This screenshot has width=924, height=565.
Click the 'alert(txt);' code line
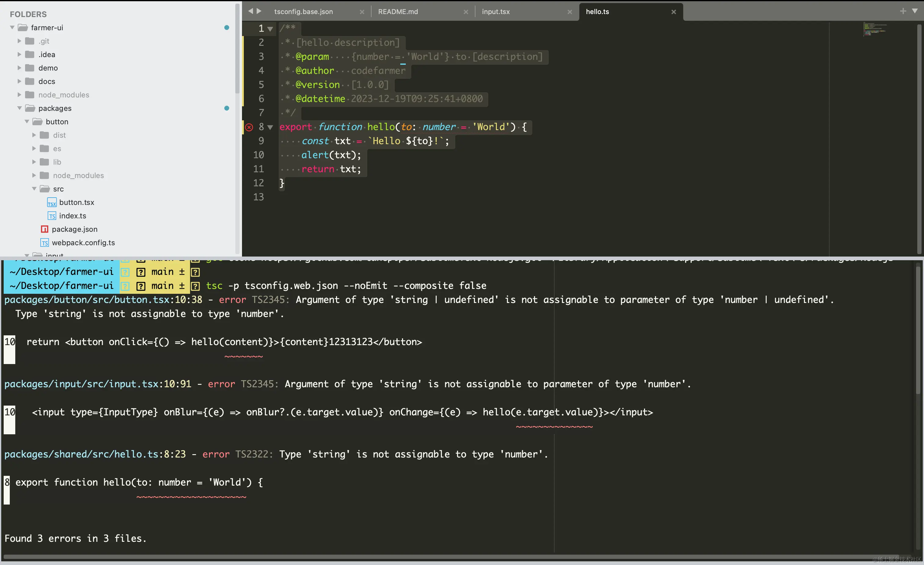coord(331,155)
